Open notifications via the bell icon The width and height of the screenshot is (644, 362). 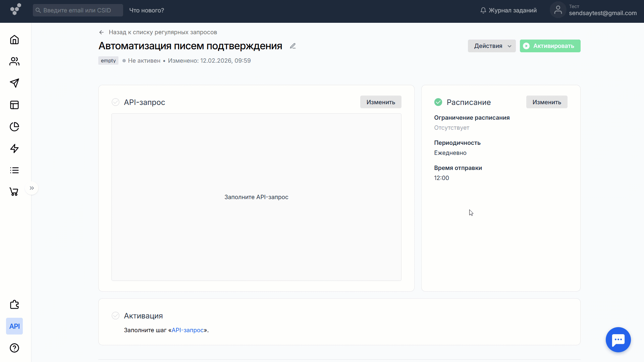(x=483, y=10)
